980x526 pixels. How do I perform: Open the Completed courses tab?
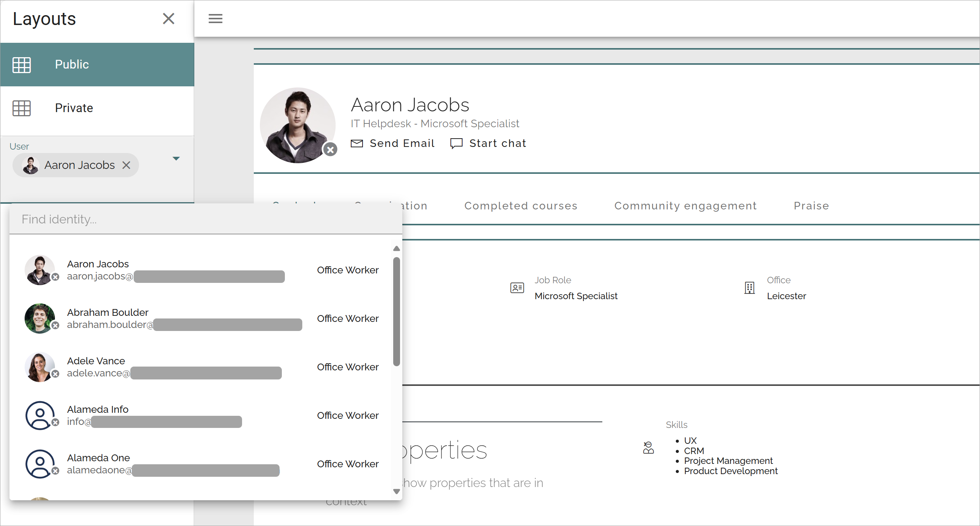coord(521,206)
